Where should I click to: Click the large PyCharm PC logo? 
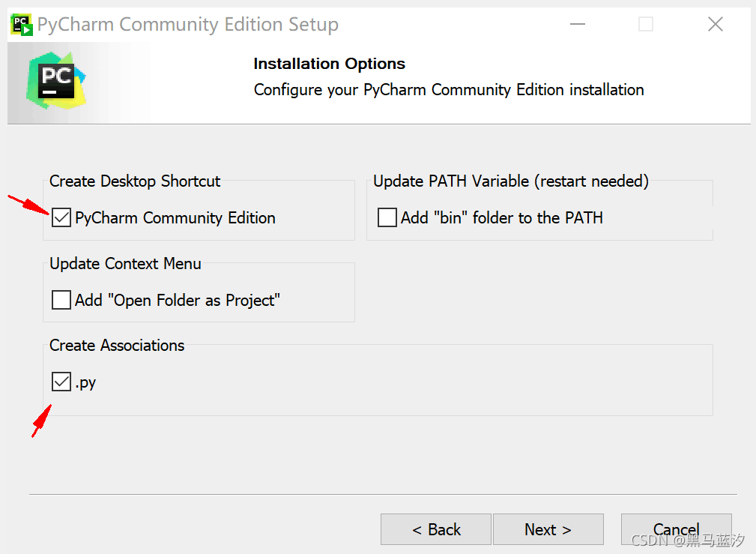tap(55, 81)
